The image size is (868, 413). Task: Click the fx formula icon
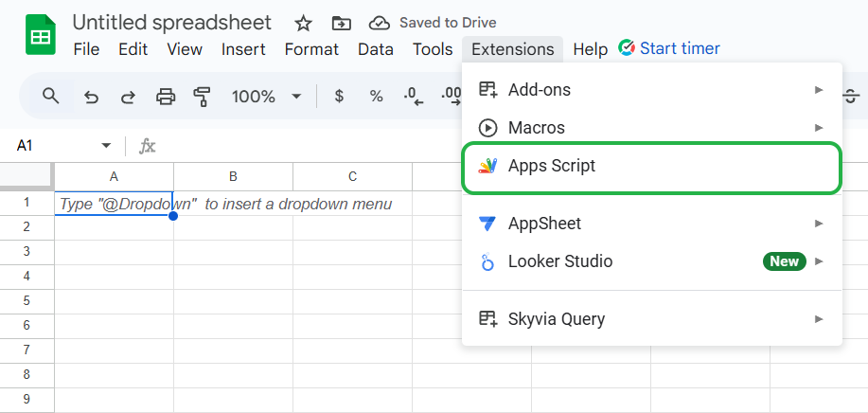tap(148, 146)
